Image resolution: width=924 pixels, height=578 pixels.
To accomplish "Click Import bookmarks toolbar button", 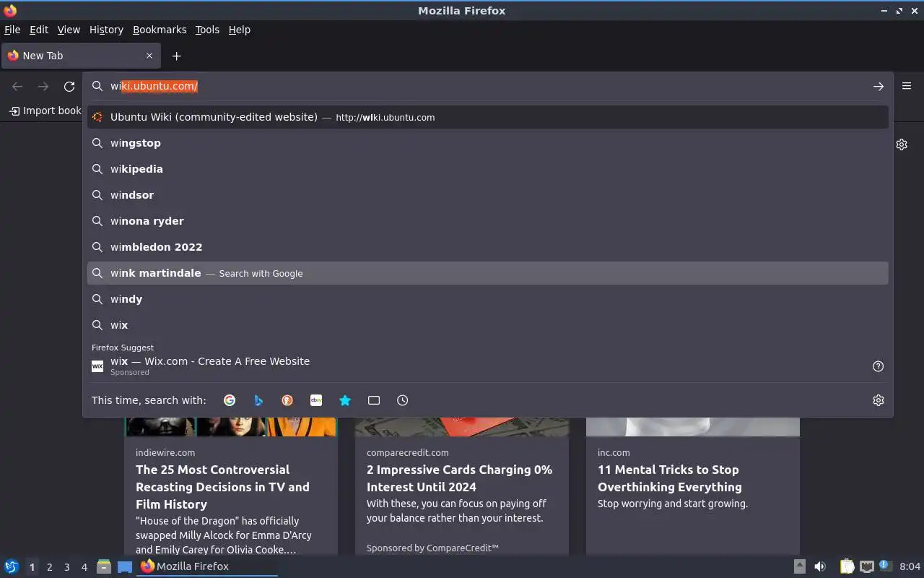I will pos(45,111).
